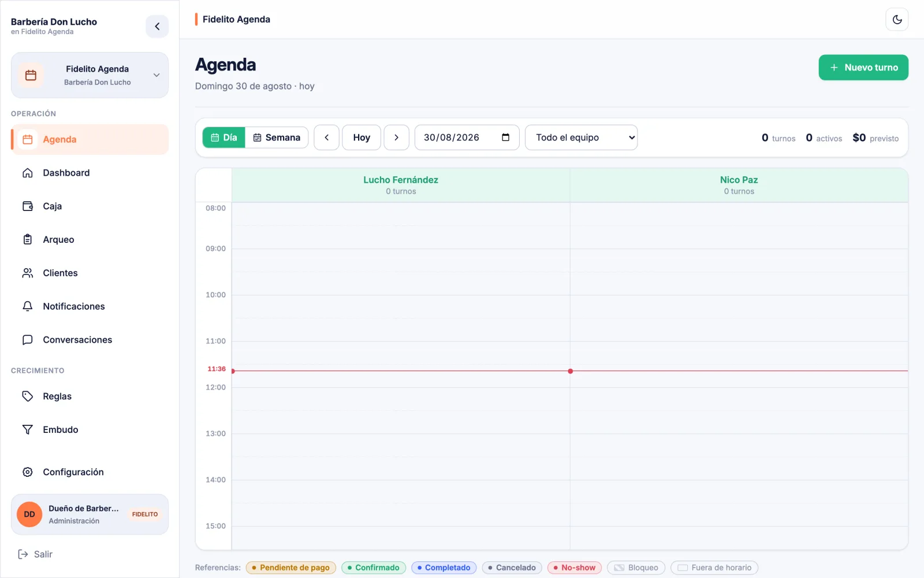Click the Agenda calendar icon in the sidebar

point(28,139)
